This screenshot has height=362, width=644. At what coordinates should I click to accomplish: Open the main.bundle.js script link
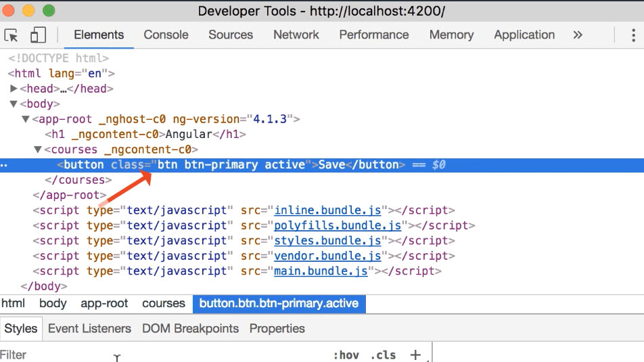(321, 271)
